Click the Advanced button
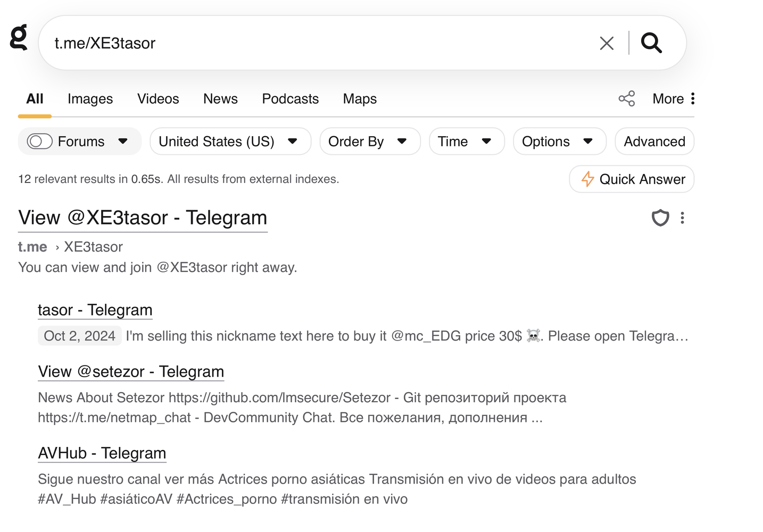The height and width of the screenshot is (532, 763). 654,142
